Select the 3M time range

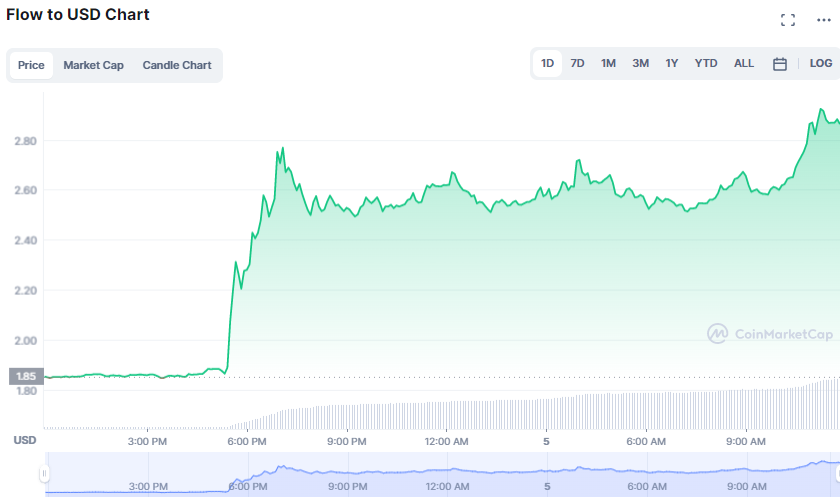click(x=640, y=64)
